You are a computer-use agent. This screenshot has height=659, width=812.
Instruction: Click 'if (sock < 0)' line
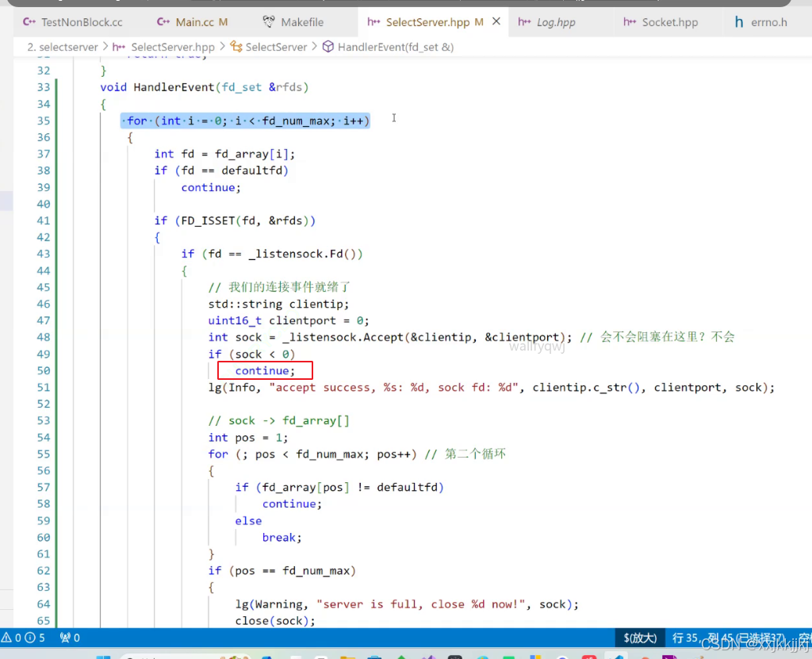251,354
